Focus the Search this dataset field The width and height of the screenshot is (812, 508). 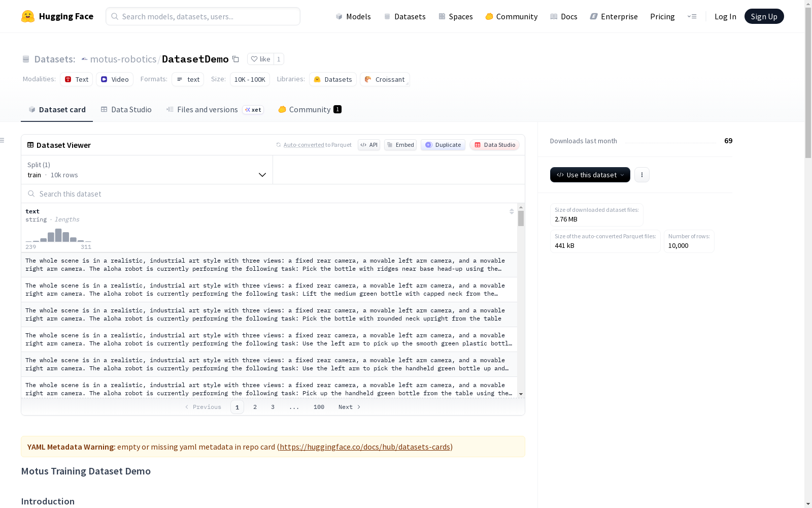273,194
